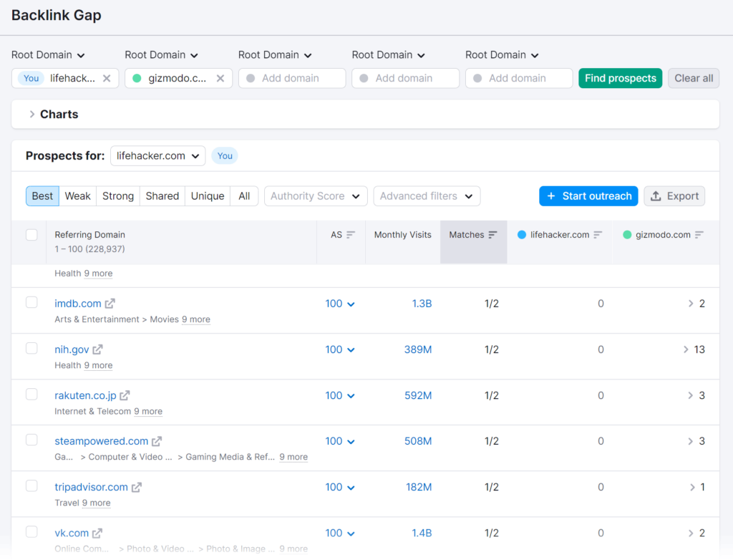This screenshot has width=733, height=560.
Task: Sort by the lifehacker.com column sort icon
Action: (x=598, y=234)
